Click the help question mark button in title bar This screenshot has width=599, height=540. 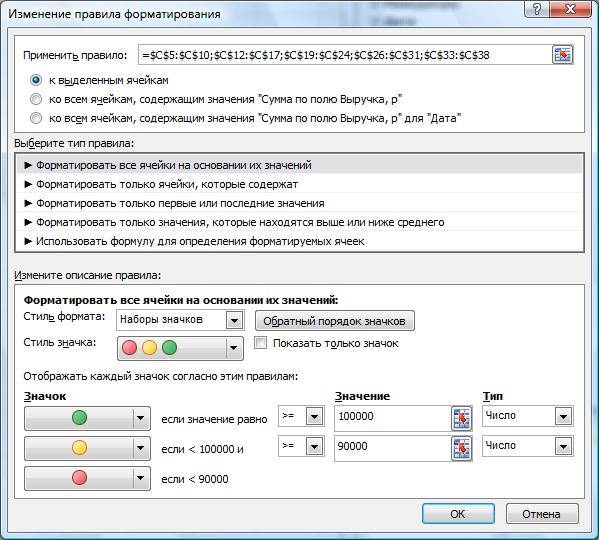click(x=537, y=9)
